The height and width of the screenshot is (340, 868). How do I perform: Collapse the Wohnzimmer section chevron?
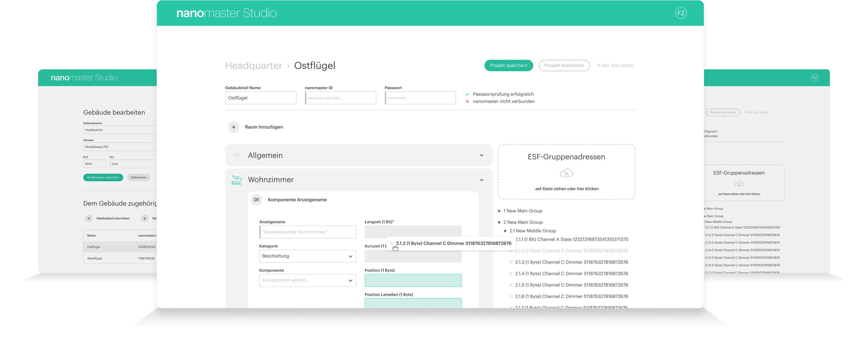[482, 180]
